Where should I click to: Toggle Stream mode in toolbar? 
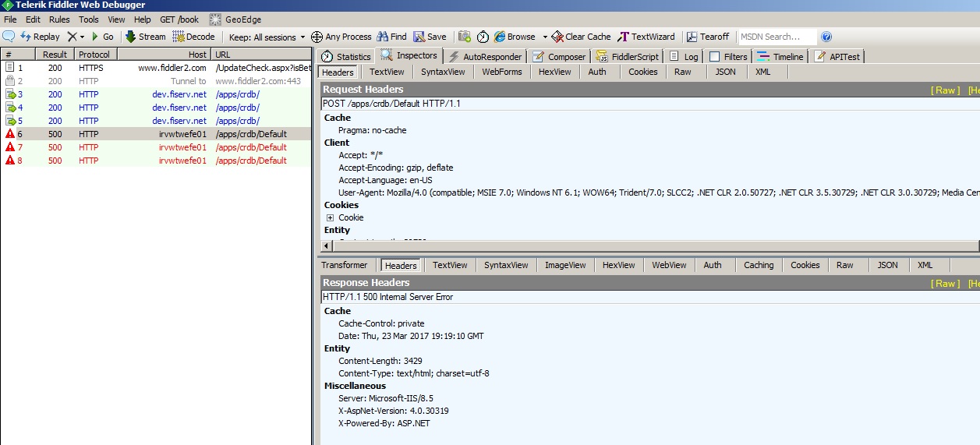point(145,37)
